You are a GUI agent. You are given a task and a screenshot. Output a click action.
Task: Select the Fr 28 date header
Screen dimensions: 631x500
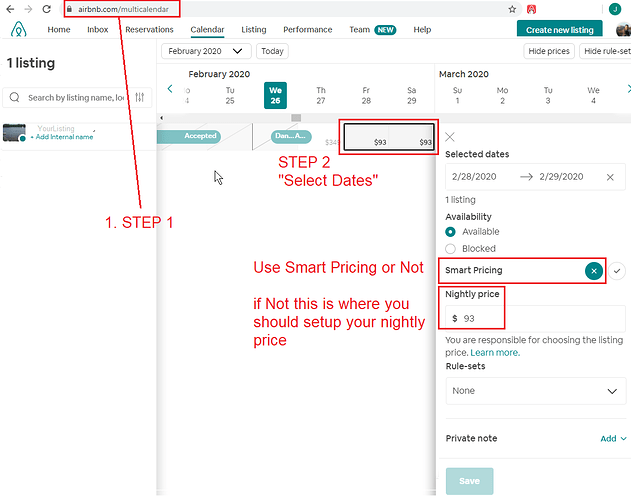[366, 95]
